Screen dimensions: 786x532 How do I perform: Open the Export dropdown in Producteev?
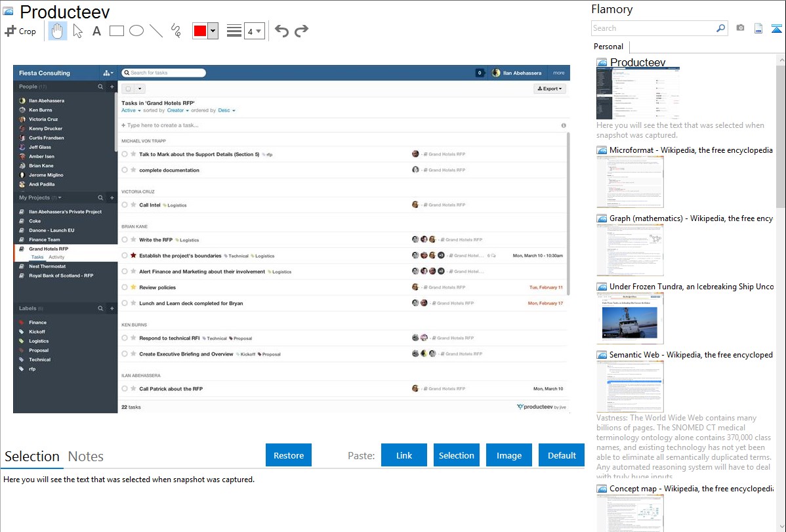[550, 89]
